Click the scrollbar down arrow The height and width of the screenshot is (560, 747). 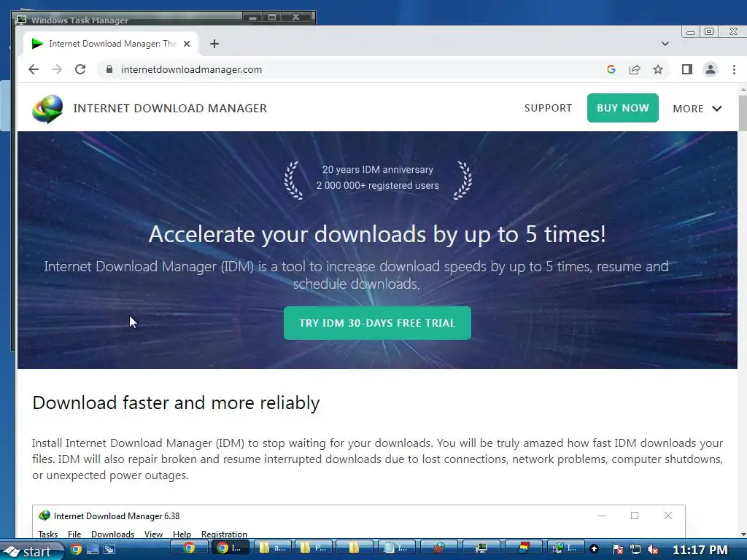pos(743,534)
